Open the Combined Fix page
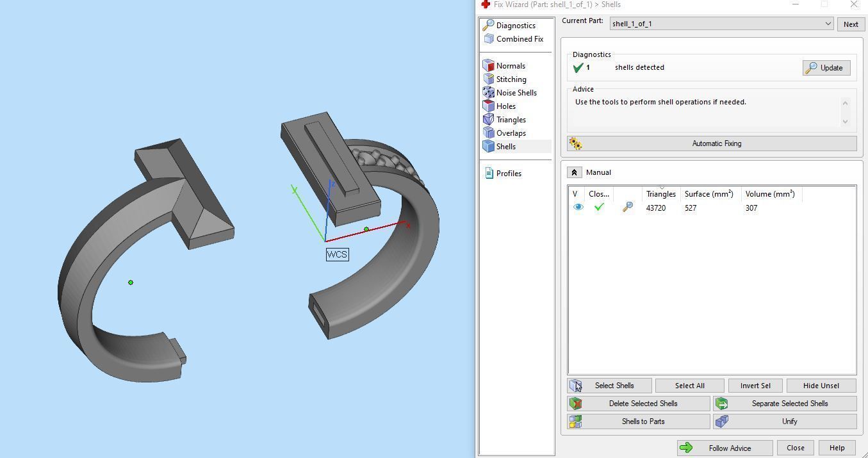 (x=520, y=39)
